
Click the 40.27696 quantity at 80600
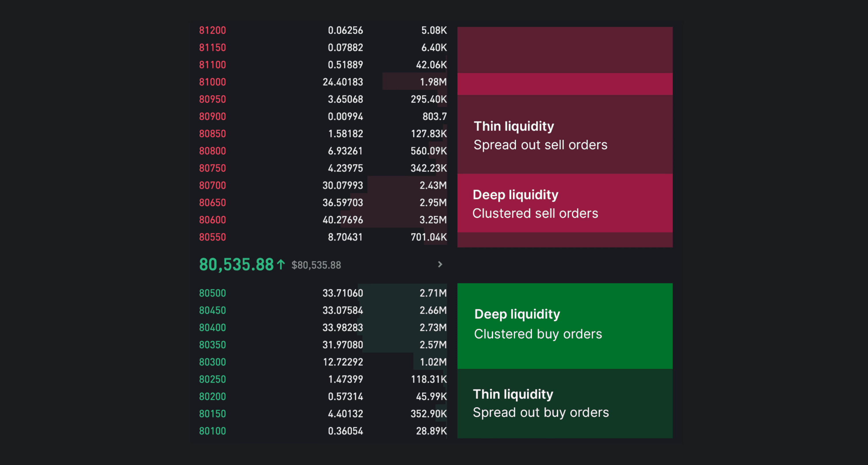(x=343, y=219)
